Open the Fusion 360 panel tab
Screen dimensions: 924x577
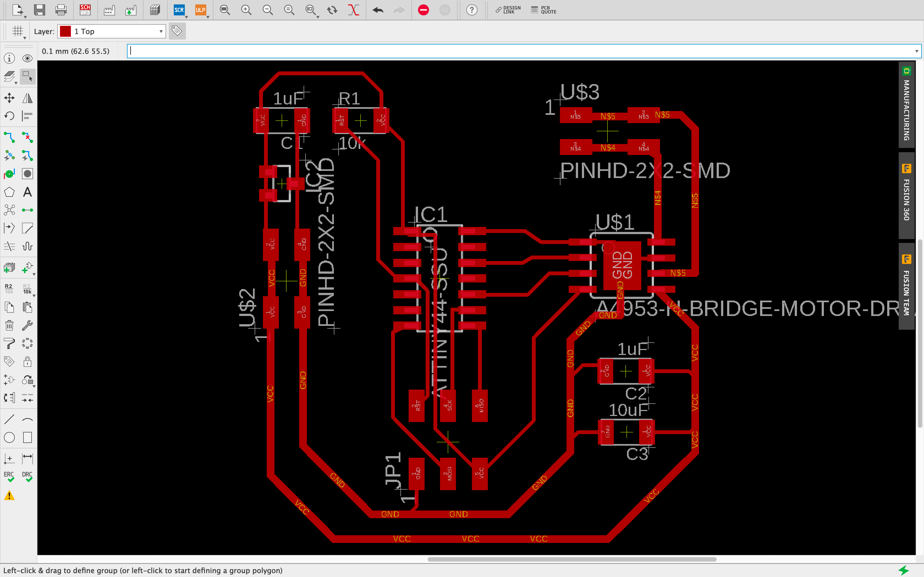click(906, 198)
